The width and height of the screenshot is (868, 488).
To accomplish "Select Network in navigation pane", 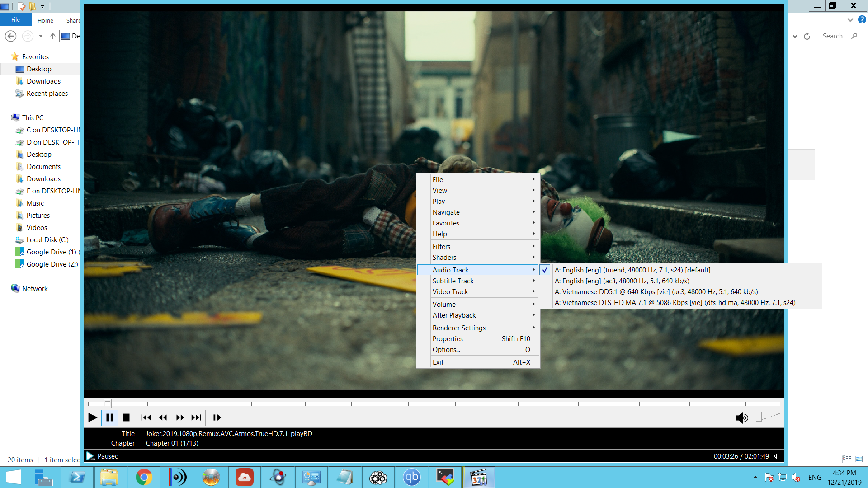I will [x=35, y=289].
